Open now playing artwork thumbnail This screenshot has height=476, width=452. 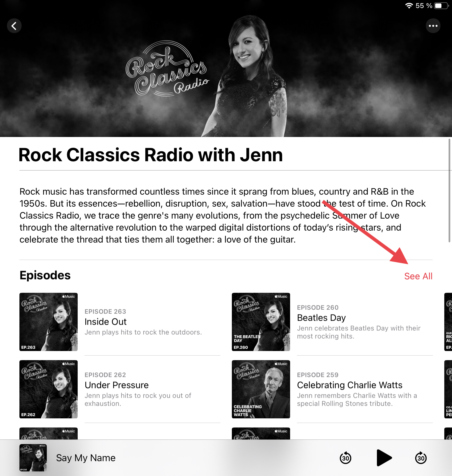33,458
